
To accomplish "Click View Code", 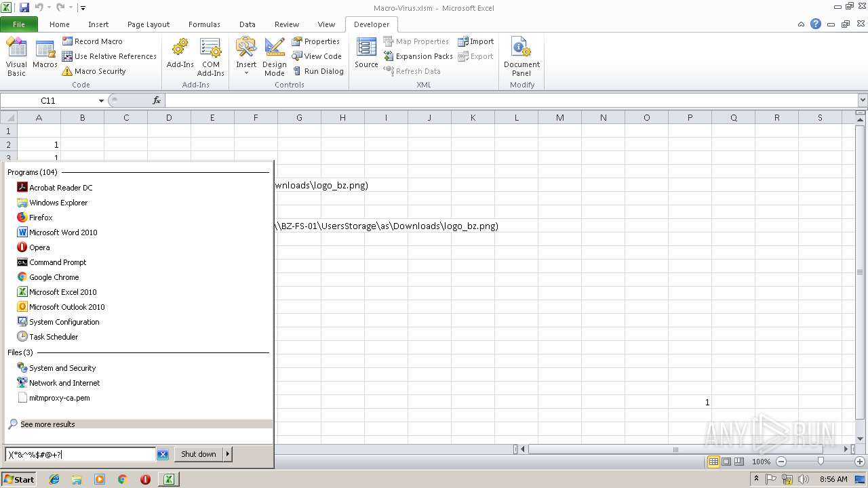I will pyautogui.click(x=317, y=56).
